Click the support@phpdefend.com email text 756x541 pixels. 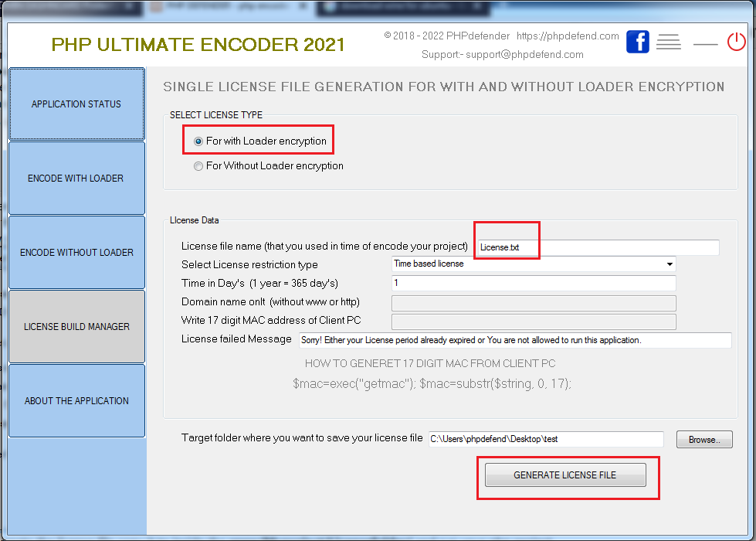coord(524,55)
